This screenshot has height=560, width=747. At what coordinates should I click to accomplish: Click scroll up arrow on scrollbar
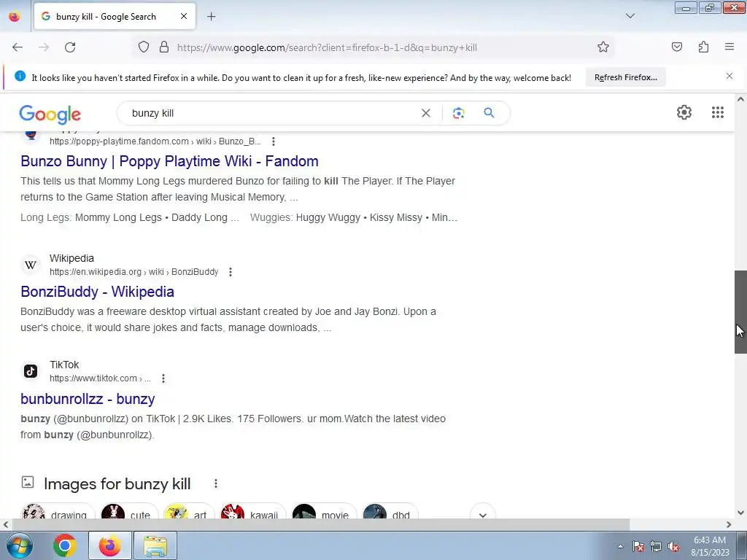pos(740,99)
